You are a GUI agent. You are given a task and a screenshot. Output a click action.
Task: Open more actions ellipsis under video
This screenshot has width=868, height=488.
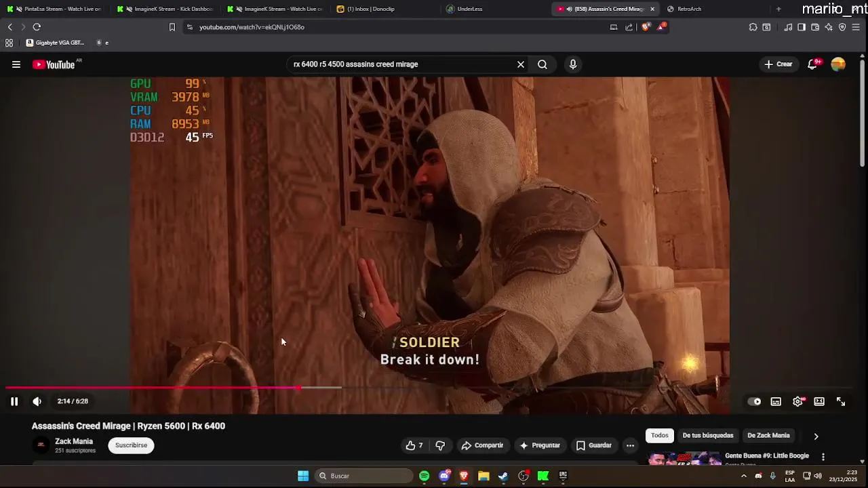tap(630, 445)
